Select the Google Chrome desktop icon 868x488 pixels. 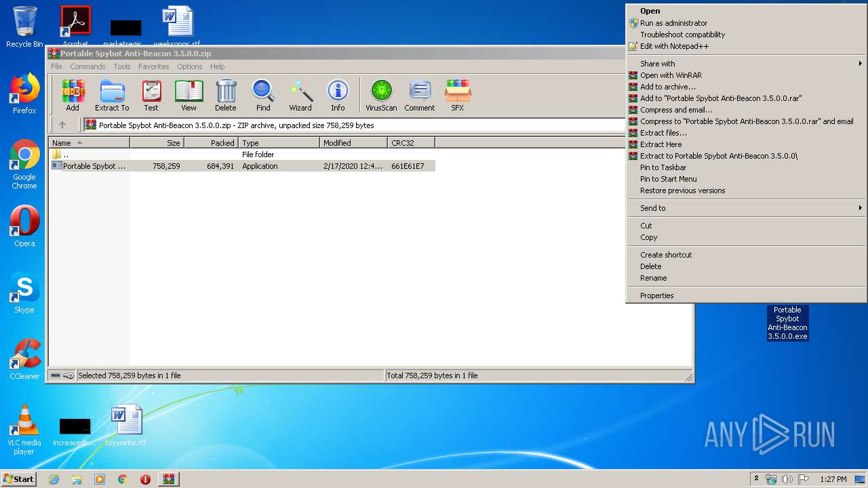24,165
